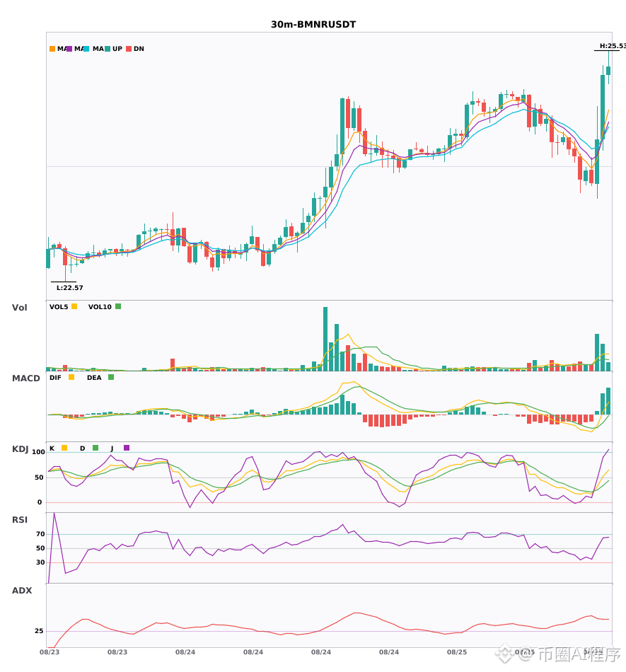Click the 30 value on RSI axis

pos(41,562)
